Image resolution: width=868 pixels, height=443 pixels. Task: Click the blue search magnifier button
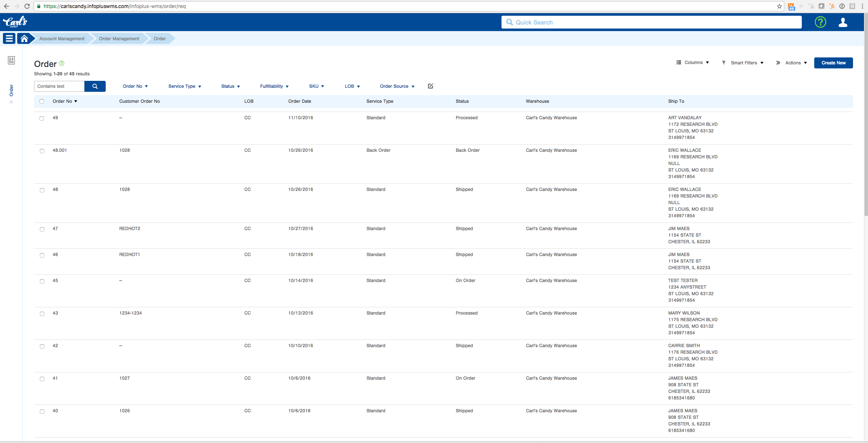(95, 86)
